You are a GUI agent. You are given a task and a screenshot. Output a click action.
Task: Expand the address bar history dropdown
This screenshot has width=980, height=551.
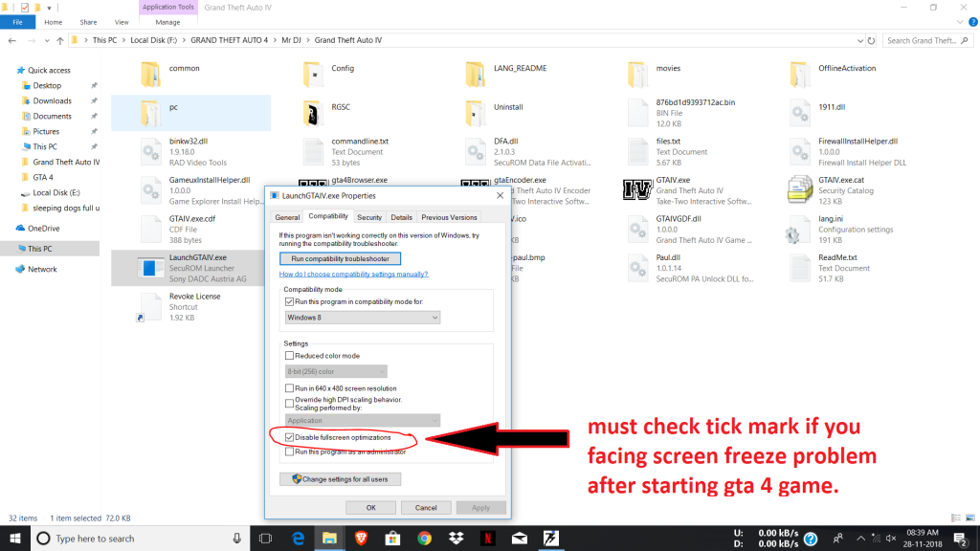[x=860, y=40]
